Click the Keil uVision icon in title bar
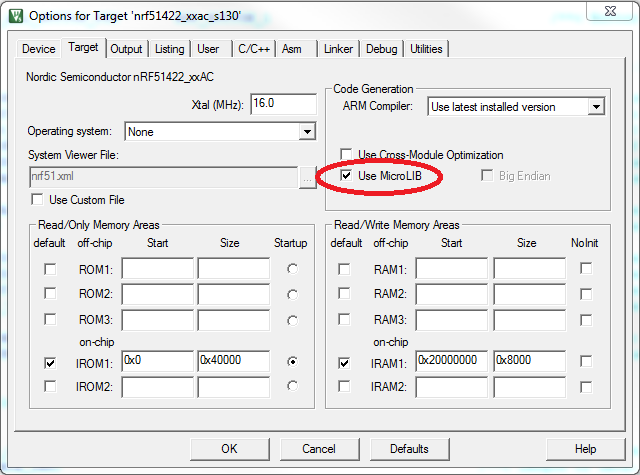 [x=16, y=16]
